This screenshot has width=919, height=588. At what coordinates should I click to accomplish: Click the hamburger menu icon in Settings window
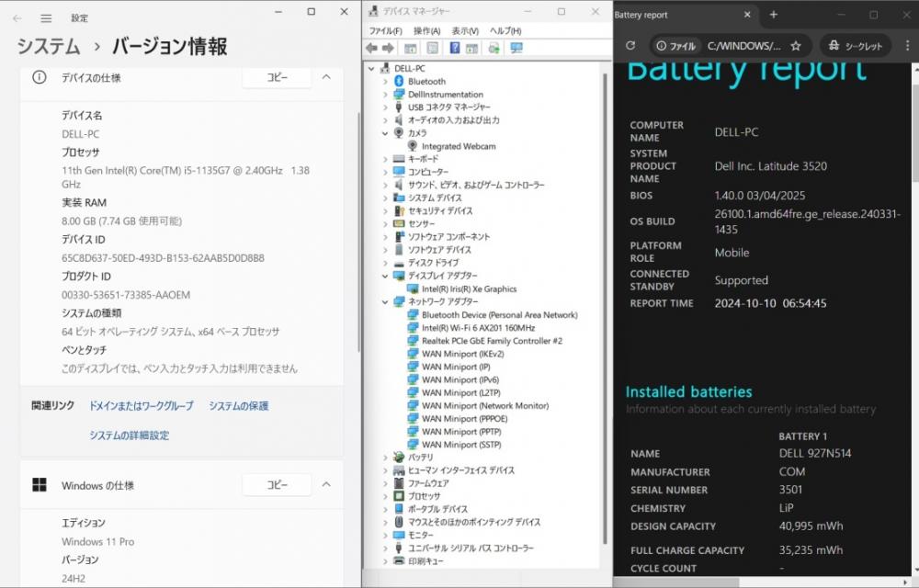tap(46, 18)
